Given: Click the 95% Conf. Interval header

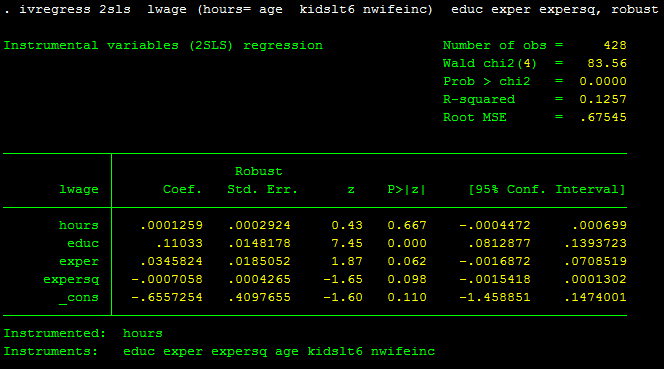Looking at the screenshot, I should click(547, 189).
